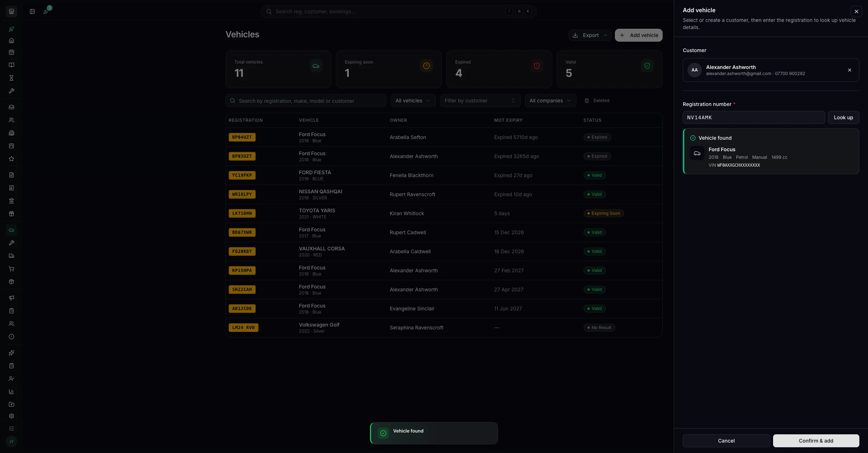Click the LK71DHN registration plate
This screenshot has height=453, width=868.
[x=242, y=213]
